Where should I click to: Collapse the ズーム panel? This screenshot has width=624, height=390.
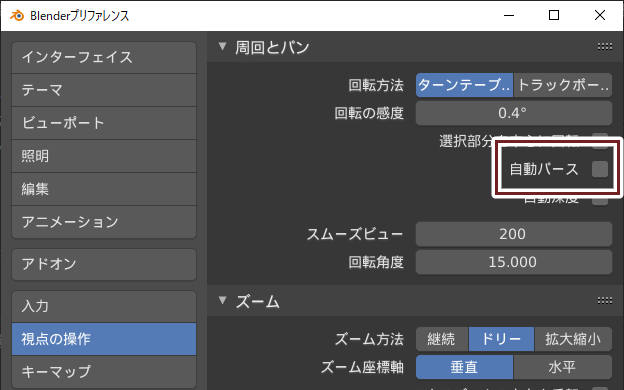coord(222,300)
